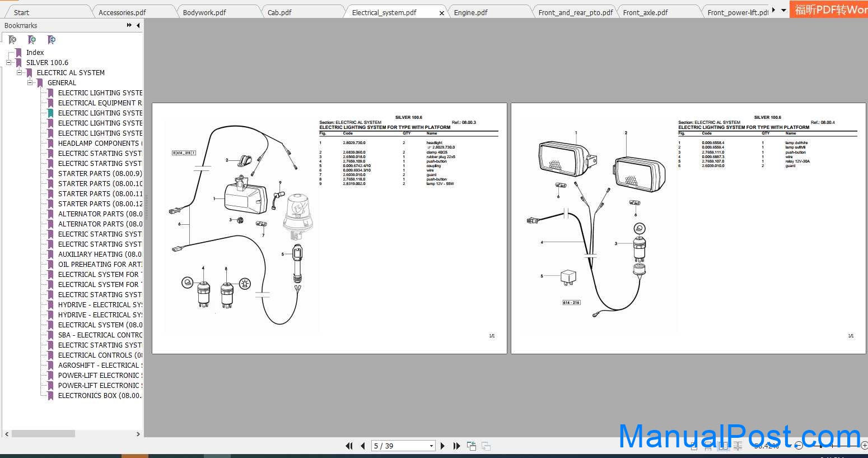Click the zoom out minus button
868x458 pixels.
coord(799,446)
